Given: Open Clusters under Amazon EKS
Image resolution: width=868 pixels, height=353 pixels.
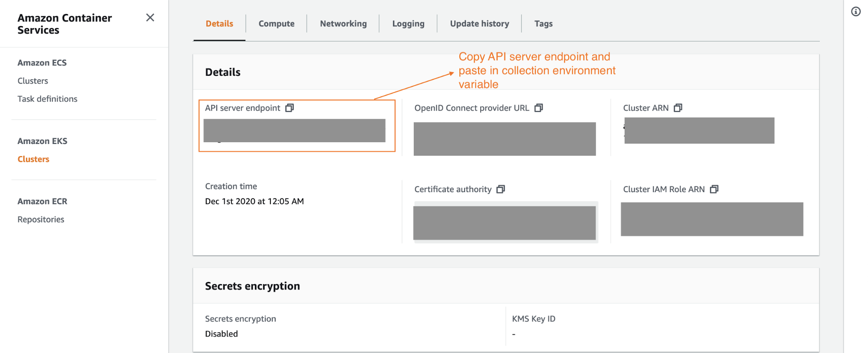Looking at the screenshot, I should tap(33, 159).
